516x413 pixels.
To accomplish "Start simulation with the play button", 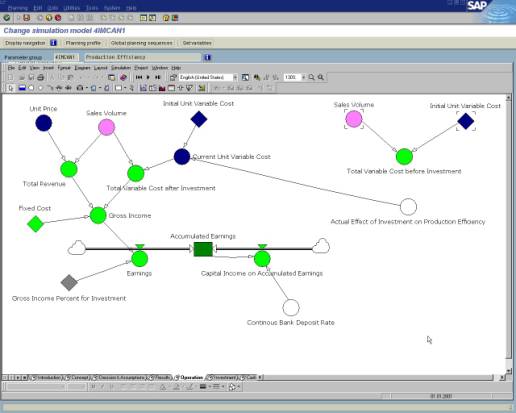I will coord(148,77).
